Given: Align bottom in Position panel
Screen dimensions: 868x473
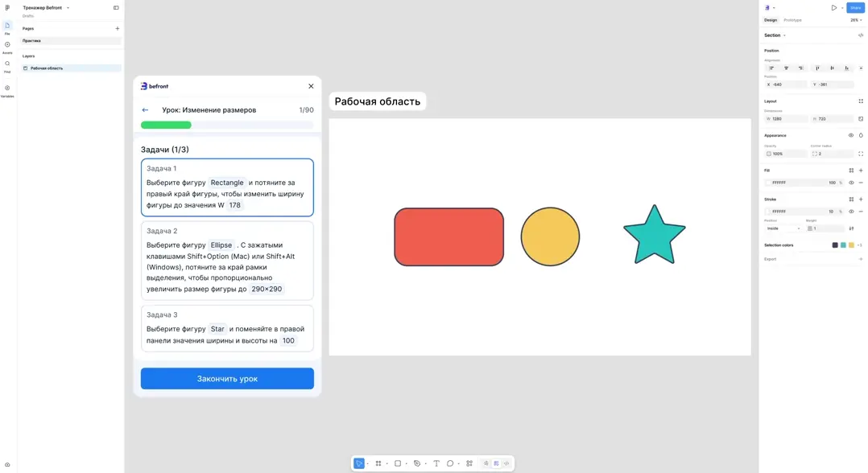Looking at the screenshot, I should (x=846, y=68).
